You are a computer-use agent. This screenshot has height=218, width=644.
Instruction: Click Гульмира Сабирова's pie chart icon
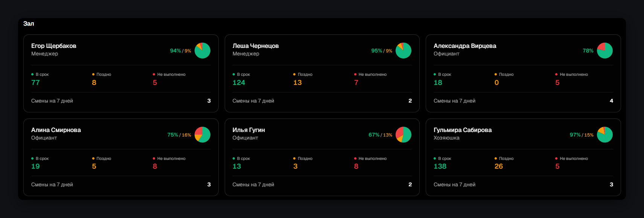605,135
